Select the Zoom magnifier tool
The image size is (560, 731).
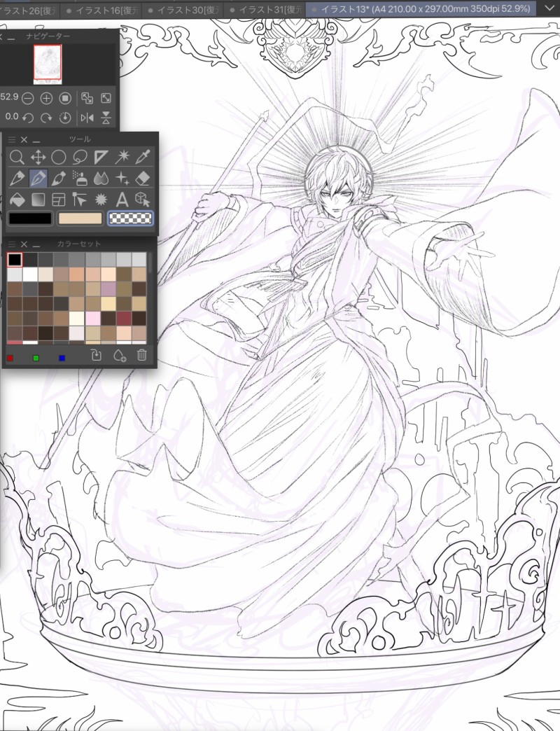[17, 157]
